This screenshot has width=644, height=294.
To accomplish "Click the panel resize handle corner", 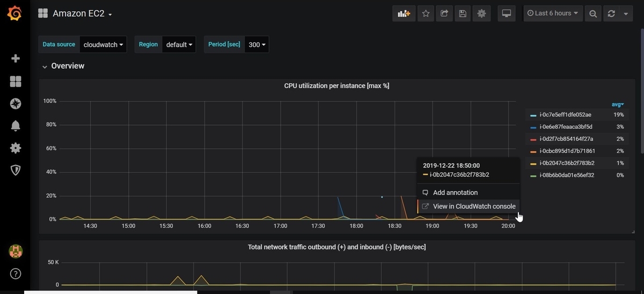I will 633,232.
